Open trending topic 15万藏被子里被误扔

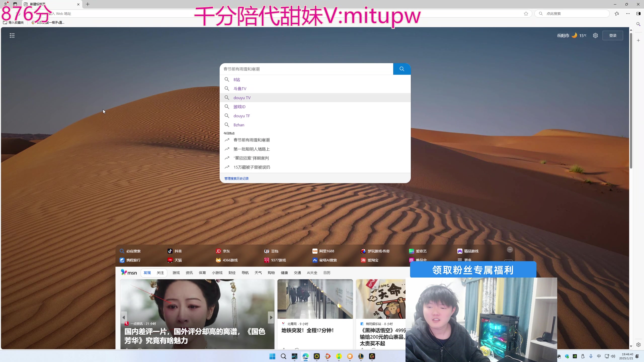(315, 167)
